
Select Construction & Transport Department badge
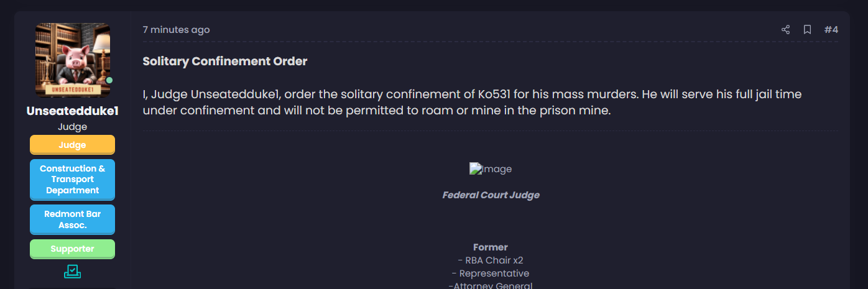pos(72,180)
